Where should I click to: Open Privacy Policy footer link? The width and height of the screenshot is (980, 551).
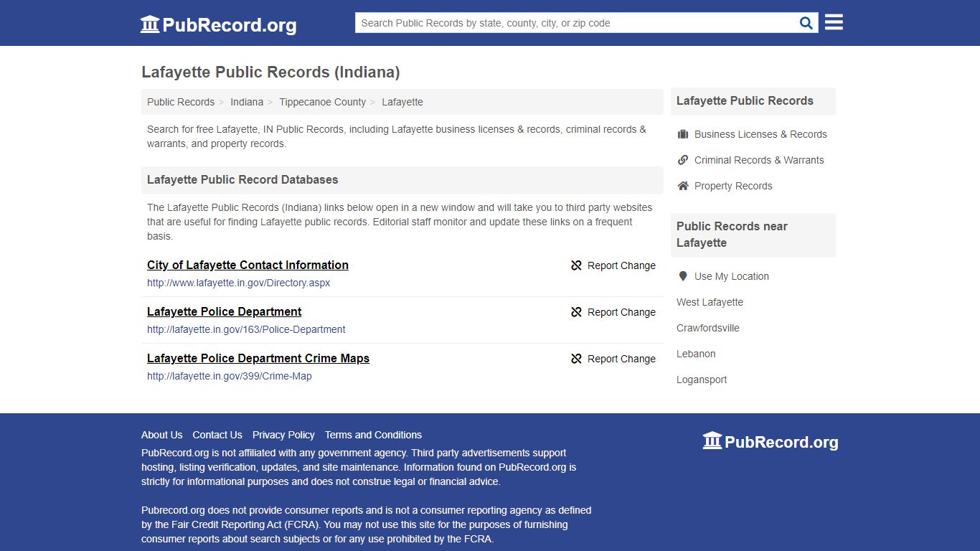click(283, 435)
